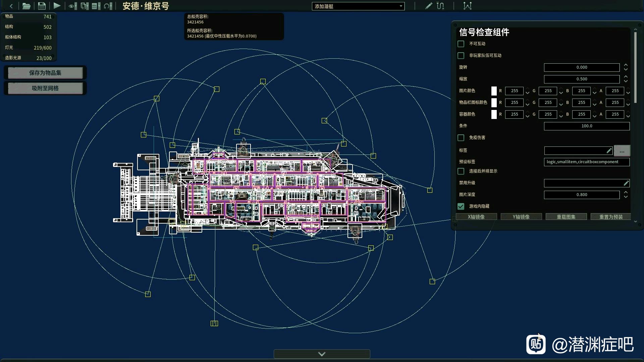644x362 pixels.
Task: Click pencil icon in 标签 field
Action: tap(609, 151)
